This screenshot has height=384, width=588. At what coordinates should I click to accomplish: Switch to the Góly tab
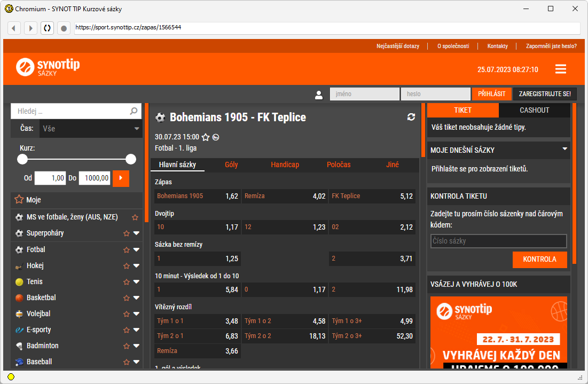tap(231, 164)
